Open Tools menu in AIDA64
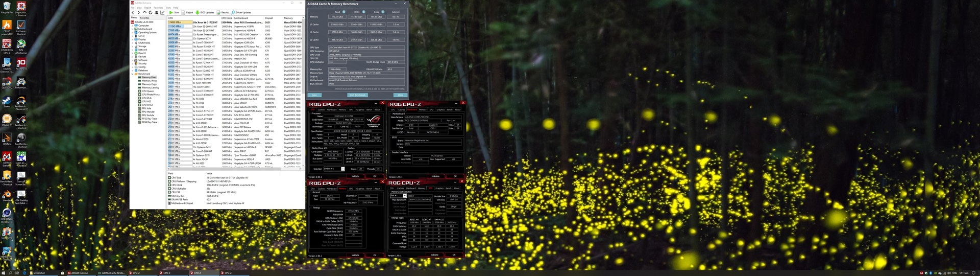Screen dimensions: 980x276 point(168,8)
